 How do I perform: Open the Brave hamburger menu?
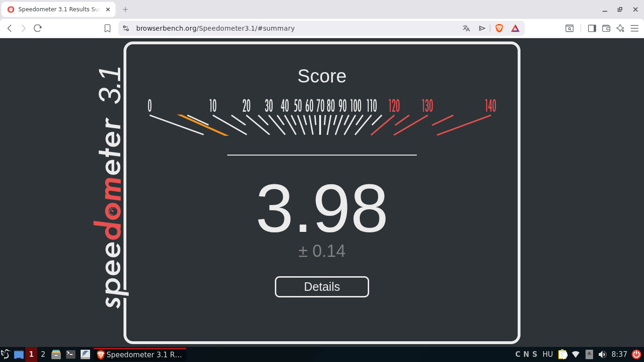[x=635, y=28]
